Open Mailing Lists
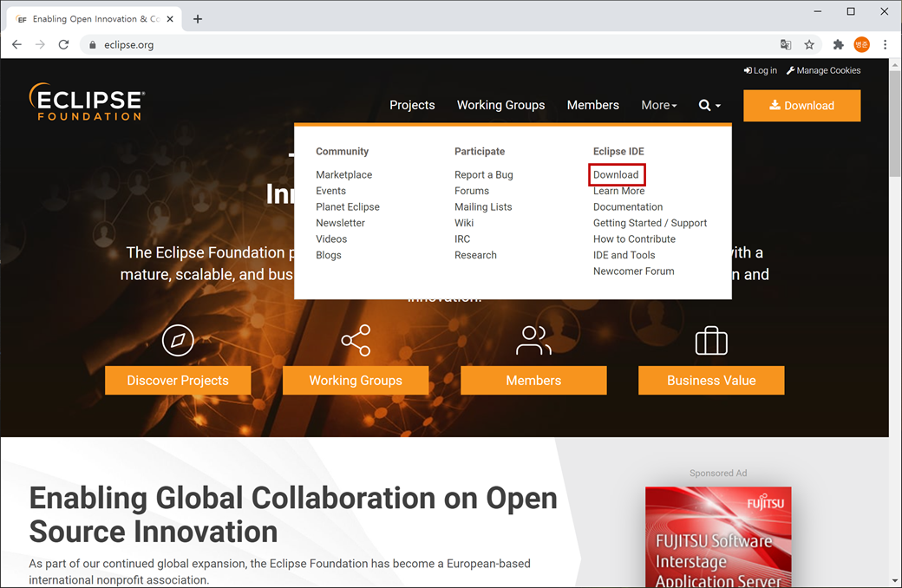The width and height of the screenshot is (902, 588). pos(483,206)
